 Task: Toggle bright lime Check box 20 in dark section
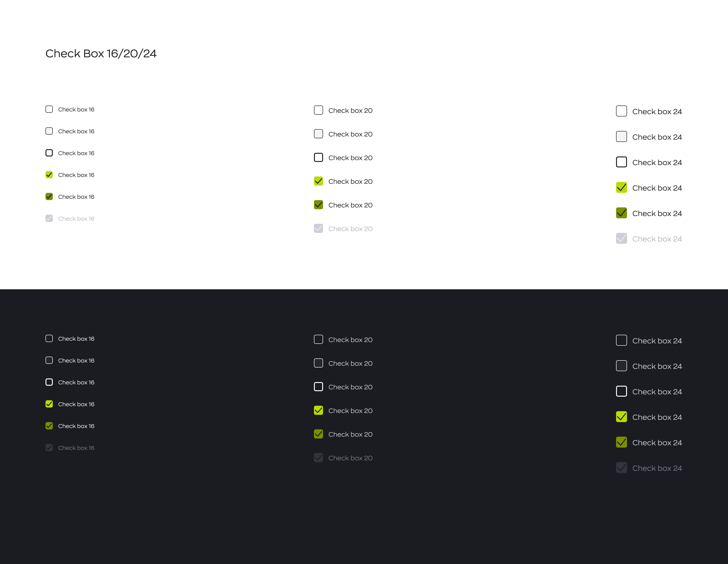tap(318, 410)
